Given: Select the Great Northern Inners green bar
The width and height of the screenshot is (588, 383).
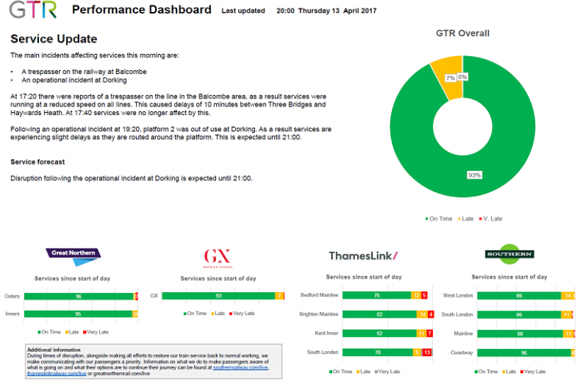Looking at the screenshot, I should click(78, 313).
